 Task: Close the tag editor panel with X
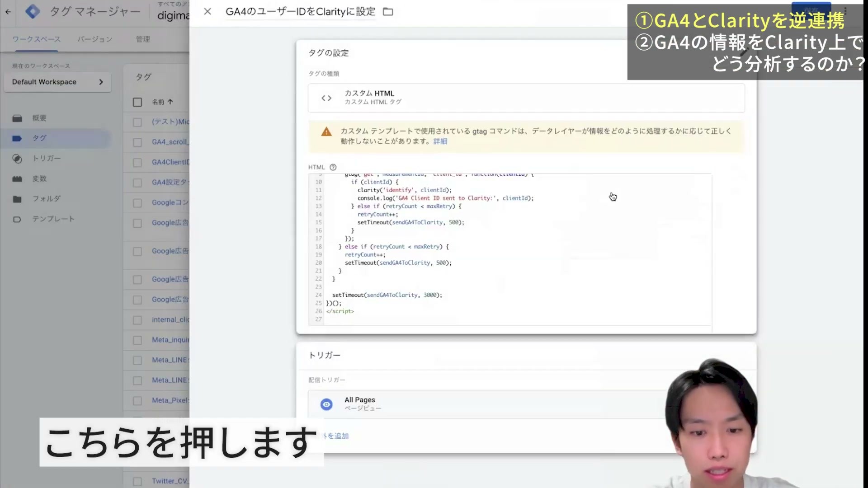tap(208, 11)
